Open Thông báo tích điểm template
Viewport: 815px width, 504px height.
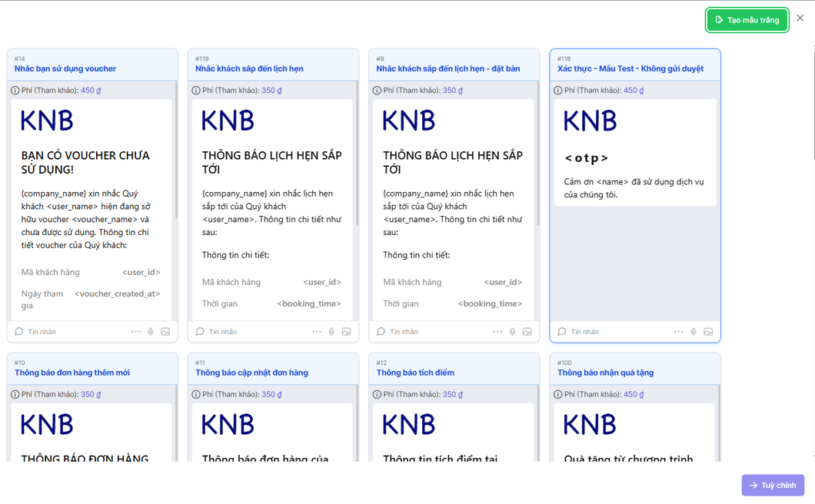point(415,373)
